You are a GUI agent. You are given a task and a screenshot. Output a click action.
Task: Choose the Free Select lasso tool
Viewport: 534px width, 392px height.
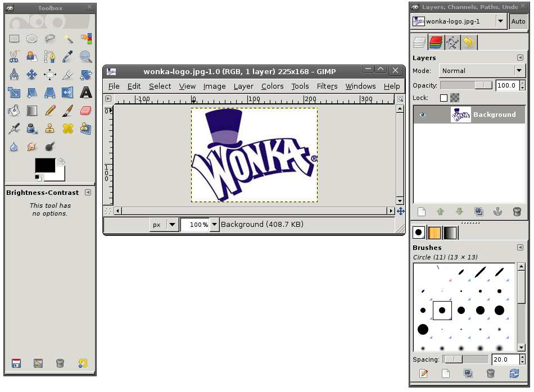(49, 38)
